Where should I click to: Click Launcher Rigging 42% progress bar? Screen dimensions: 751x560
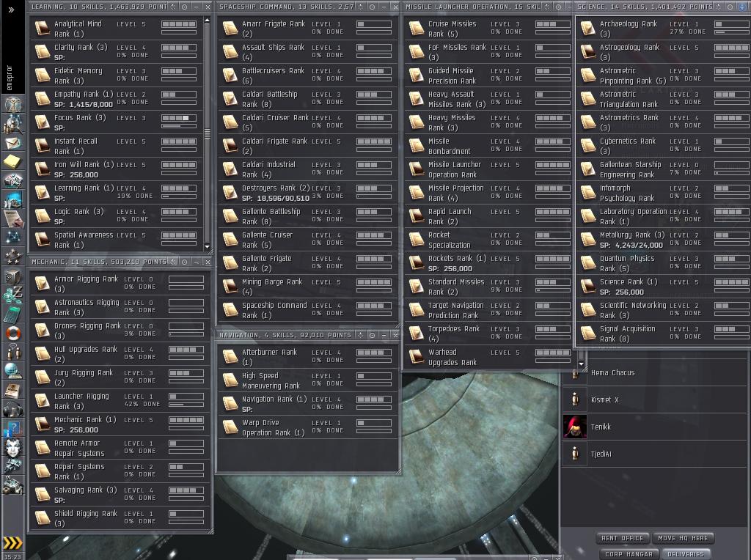click(186, 405)
